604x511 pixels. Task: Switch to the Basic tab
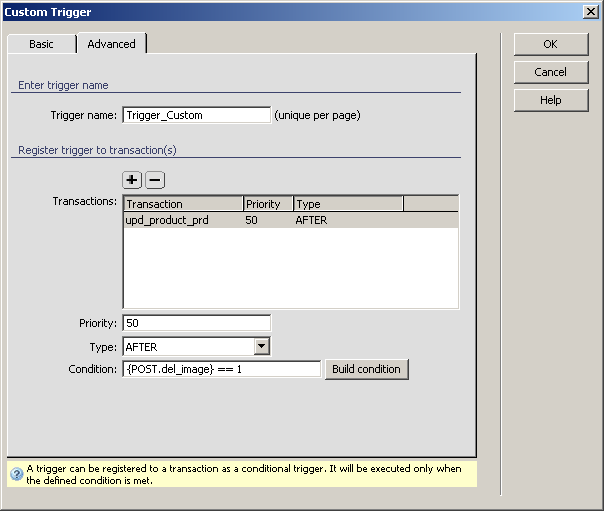pyautogui.click(x=41, y=44)
